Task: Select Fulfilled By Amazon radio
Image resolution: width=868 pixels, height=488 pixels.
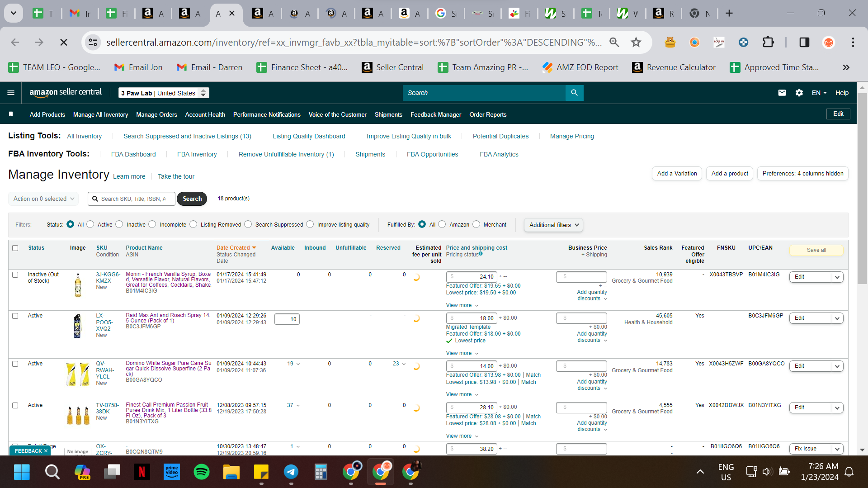Action: [x=442, y=224]
